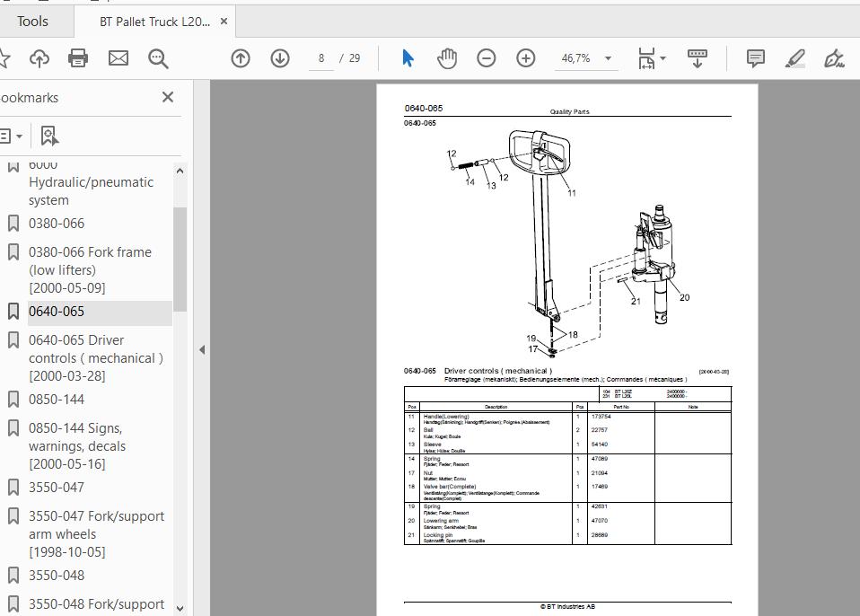Activate the hand pan tool
This screenshot has width=860, height=616.
(447, 58)
